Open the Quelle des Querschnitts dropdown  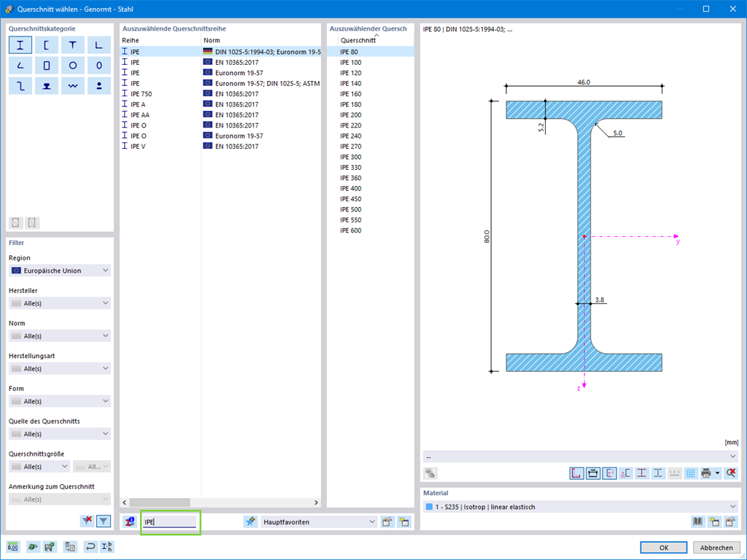[x=60, y=435]
